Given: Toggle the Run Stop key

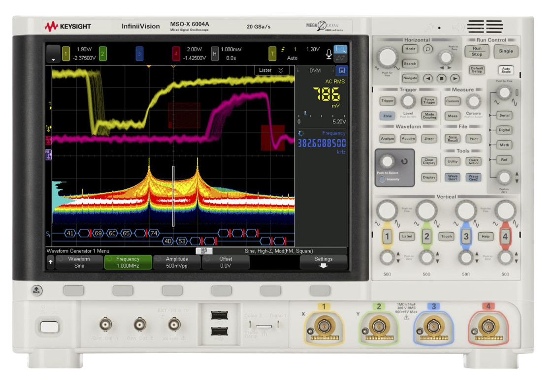Looking at the screenshot, I should [477, 52].
